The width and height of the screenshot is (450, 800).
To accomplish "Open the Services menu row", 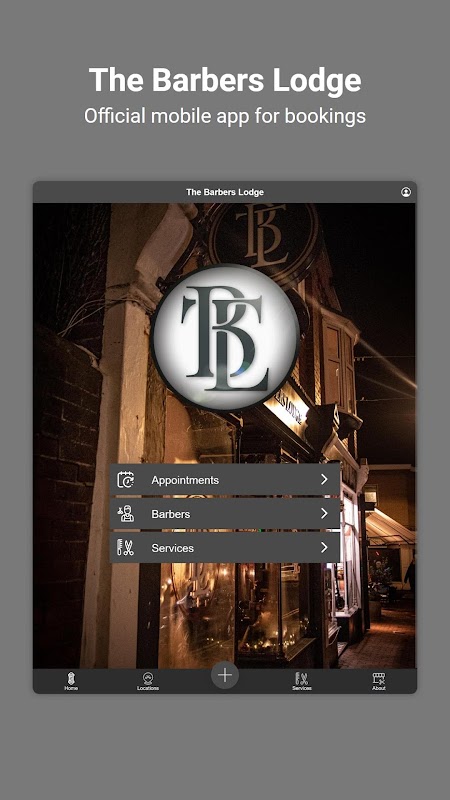I will point(225,548).
